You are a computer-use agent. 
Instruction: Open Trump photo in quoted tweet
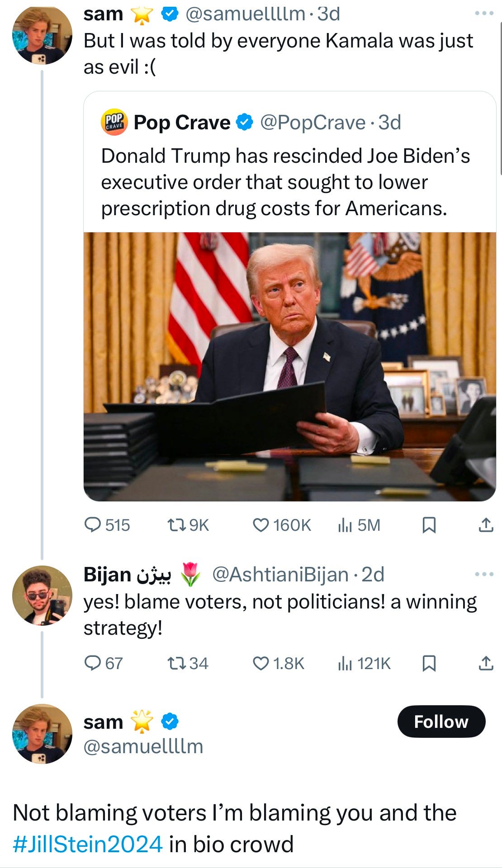pos(290,367)
